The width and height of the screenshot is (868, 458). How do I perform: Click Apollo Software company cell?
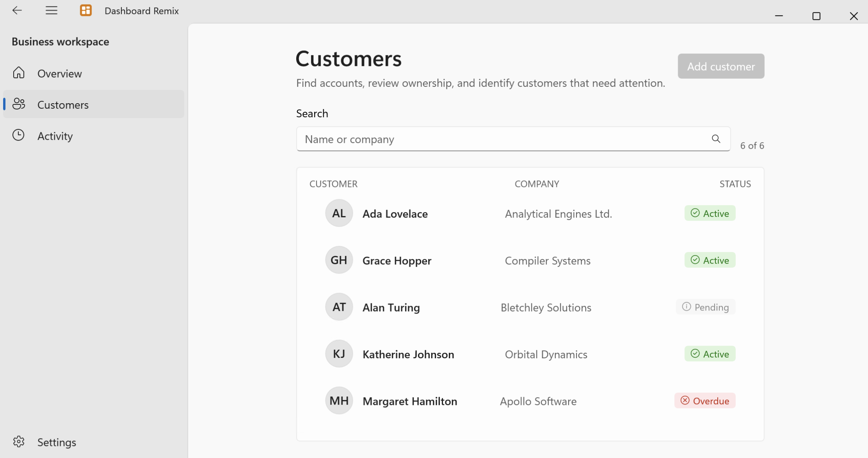coord(538,401)
